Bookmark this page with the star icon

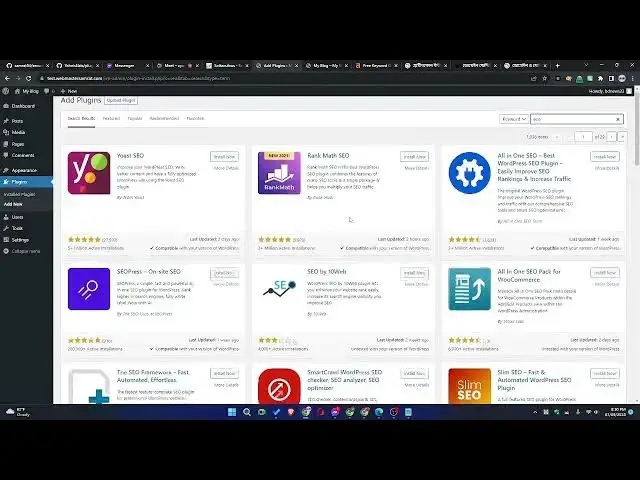(544, 78)
